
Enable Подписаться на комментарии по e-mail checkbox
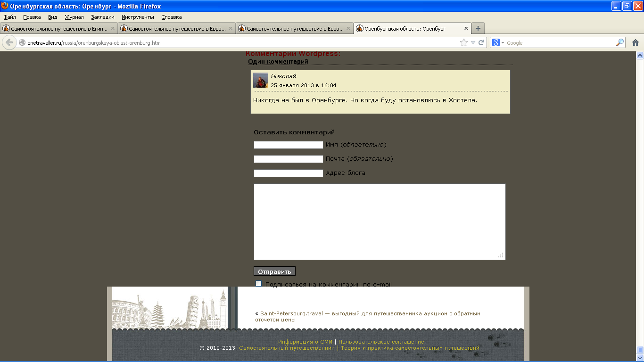coord(258,284)
